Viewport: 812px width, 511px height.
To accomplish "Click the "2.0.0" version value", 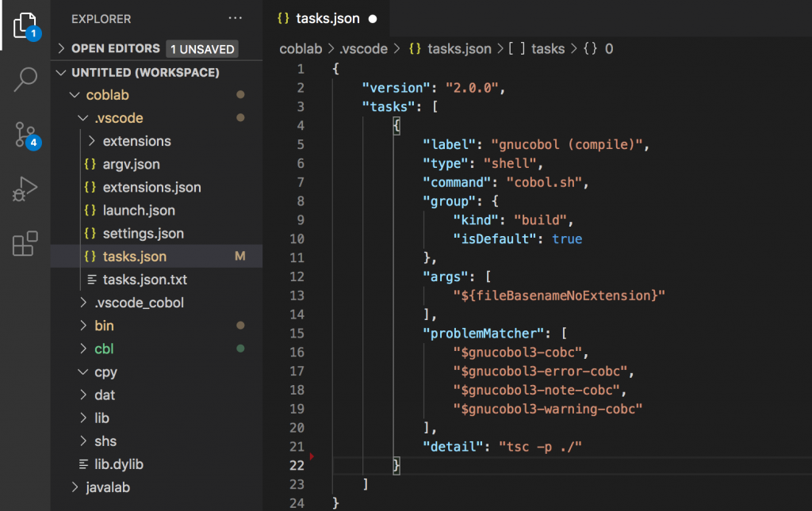I will click(472, 88).
